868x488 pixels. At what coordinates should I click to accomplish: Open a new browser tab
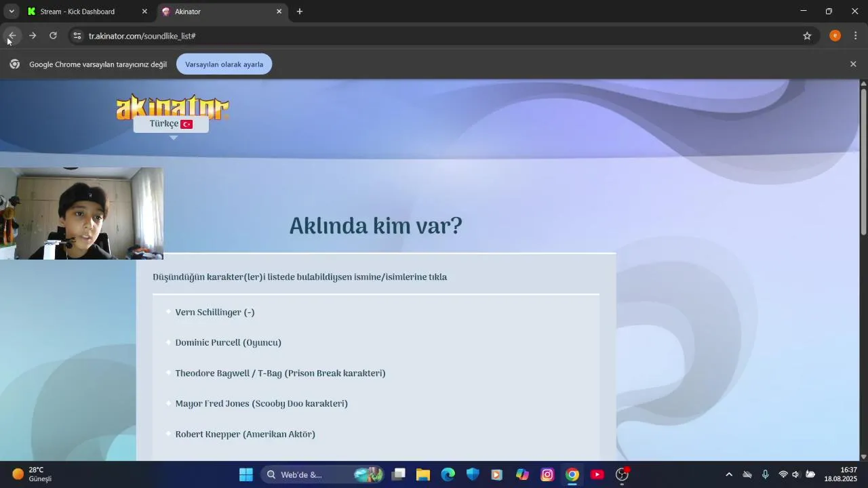click(300, 12)
